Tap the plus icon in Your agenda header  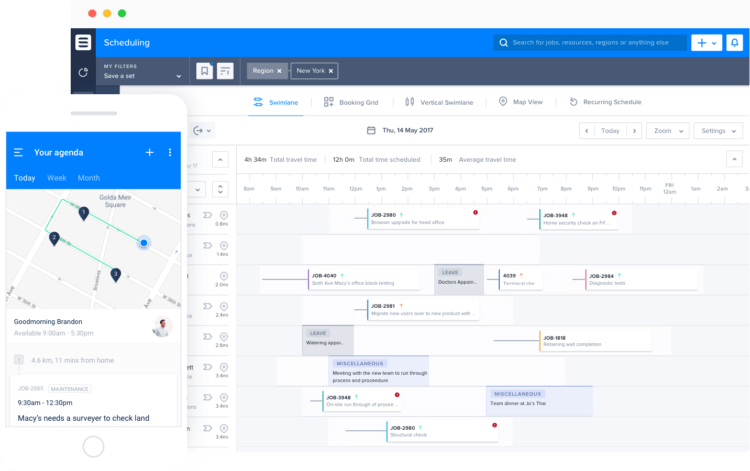click(149, 152)
